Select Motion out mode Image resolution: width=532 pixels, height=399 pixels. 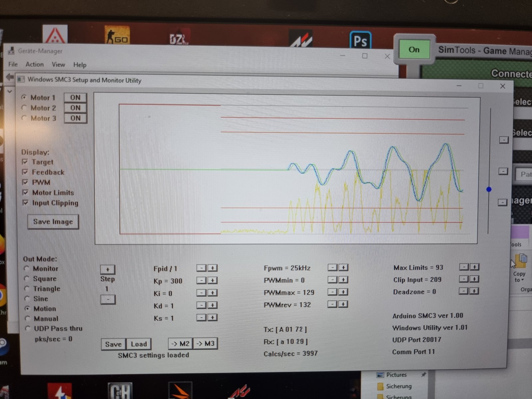coord(28,309)
